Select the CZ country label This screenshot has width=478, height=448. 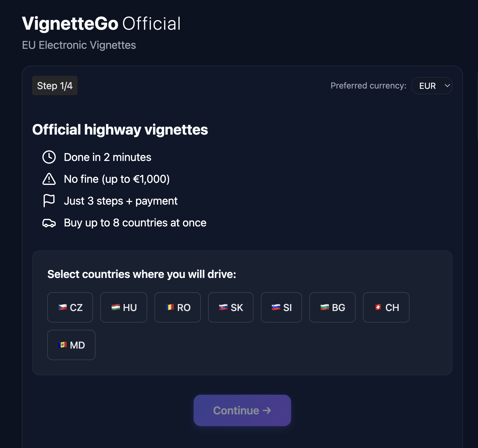(76, 308)
